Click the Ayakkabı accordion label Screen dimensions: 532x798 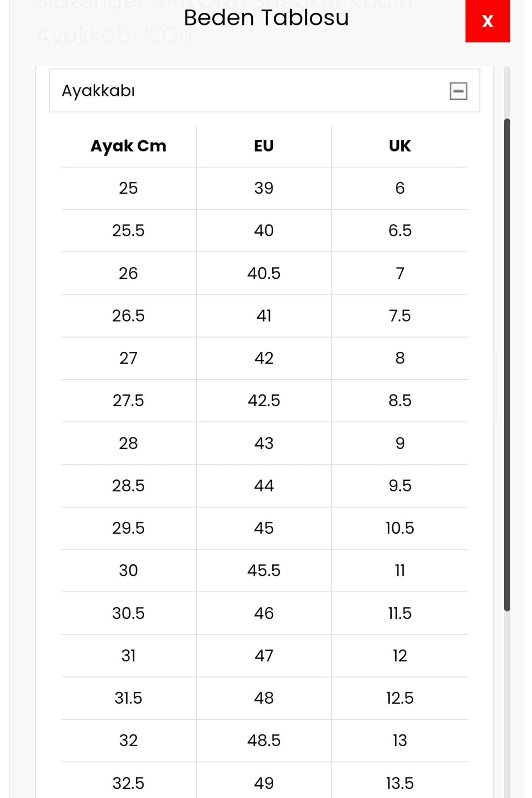98,91
